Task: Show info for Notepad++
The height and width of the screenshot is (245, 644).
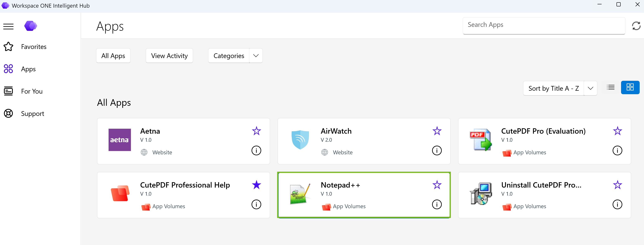Action: (x=437, y=205)
